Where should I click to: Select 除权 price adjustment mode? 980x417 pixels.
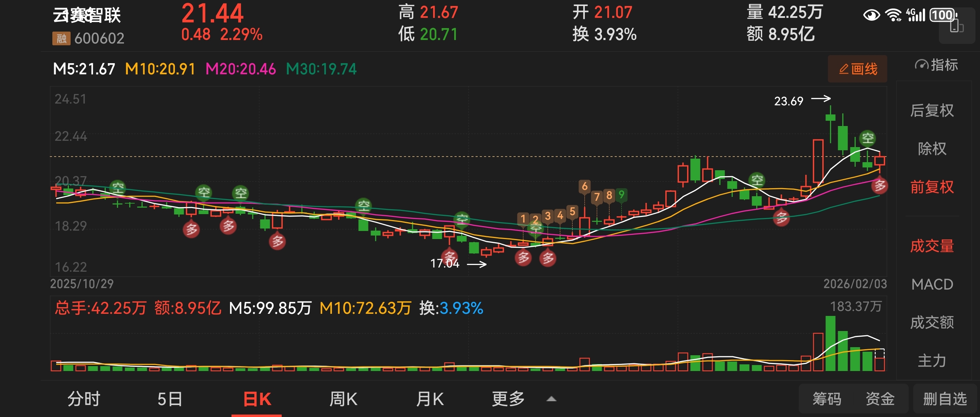(932, 148)
